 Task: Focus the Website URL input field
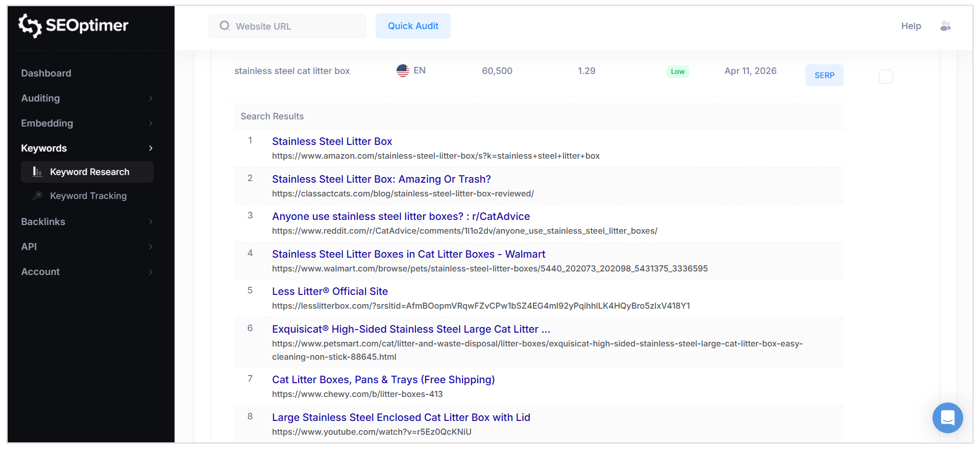(287, 26)
